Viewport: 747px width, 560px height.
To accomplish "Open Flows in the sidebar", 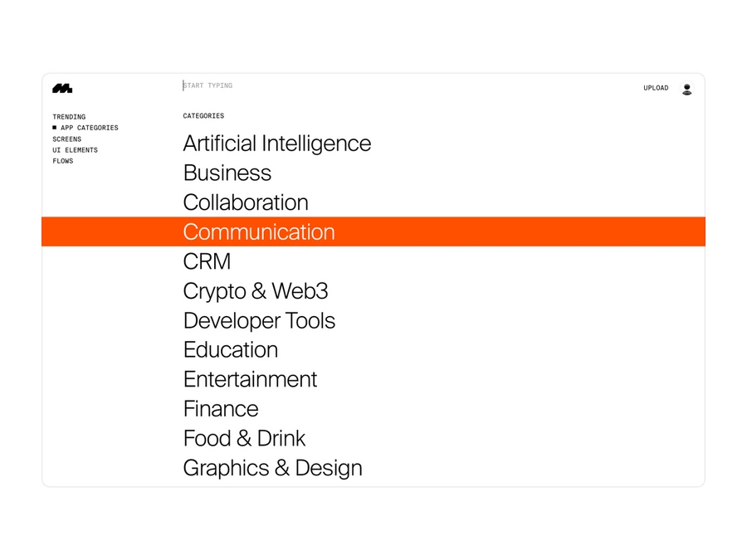I will click(x=63, y=161).
